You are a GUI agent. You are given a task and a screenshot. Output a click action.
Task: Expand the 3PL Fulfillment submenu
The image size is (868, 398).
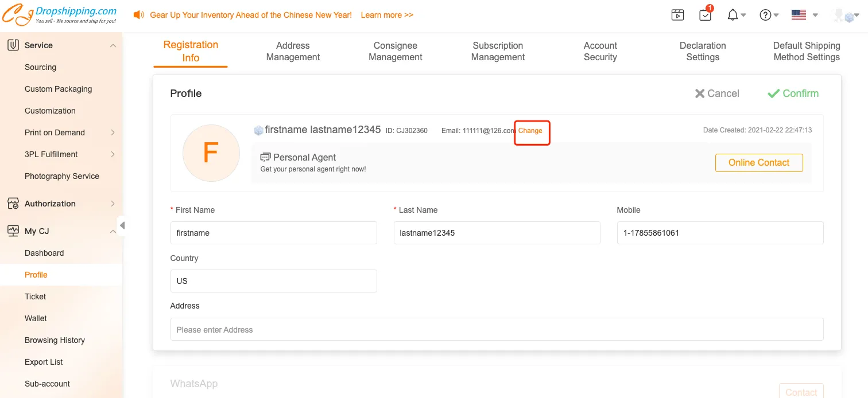pos(113,154)
